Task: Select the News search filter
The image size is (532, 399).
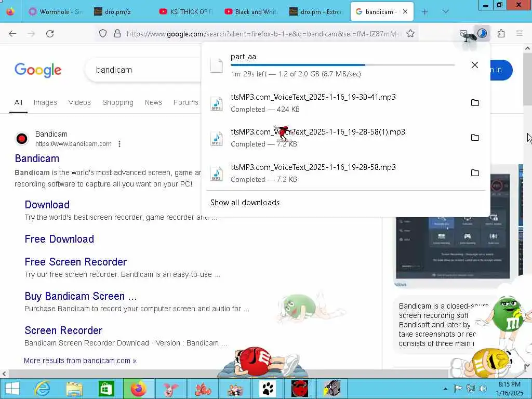Action: [153, 102]
